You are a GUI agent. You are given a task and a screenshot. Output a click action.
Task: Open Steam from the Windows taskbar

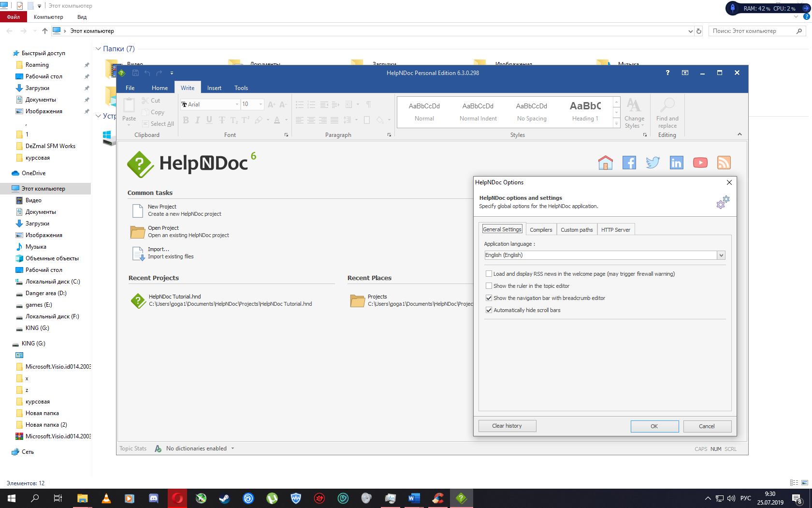224,498
